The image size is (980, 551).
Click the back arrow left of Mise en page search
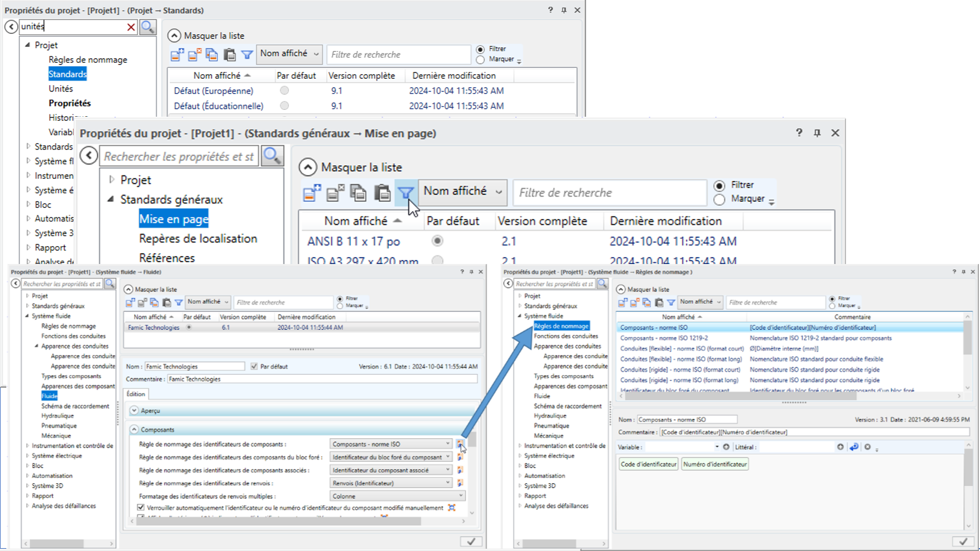pyautogui.click(x=89, y=155)
